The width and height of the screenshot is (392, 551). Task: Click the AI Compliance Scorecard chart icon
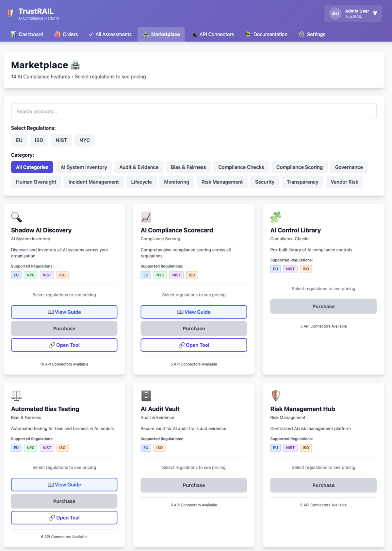[x=146, y=217]
